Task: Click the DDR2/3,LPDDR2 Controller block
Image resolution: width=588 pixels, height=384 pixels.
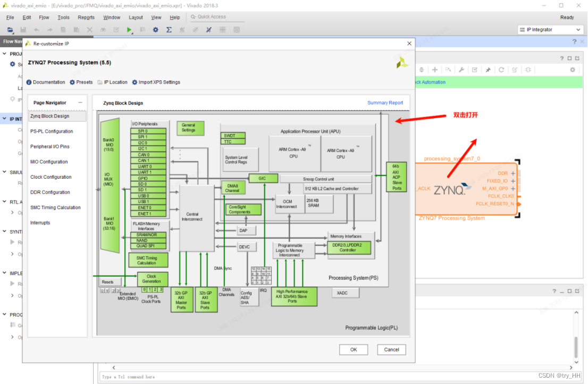Action: pyautogui.click(x=349, y=247)
